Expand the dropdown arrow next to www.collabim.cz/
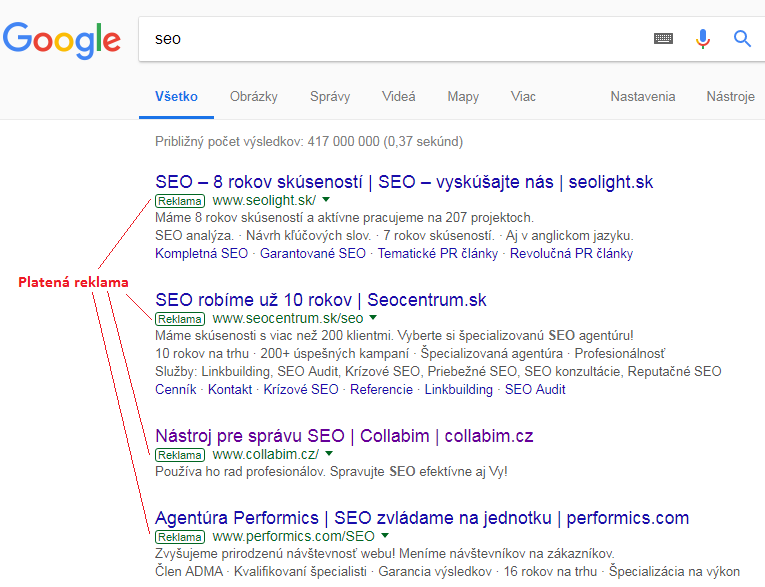The height and width of the screenshot is (587, 765). click(x=329, y=453)
